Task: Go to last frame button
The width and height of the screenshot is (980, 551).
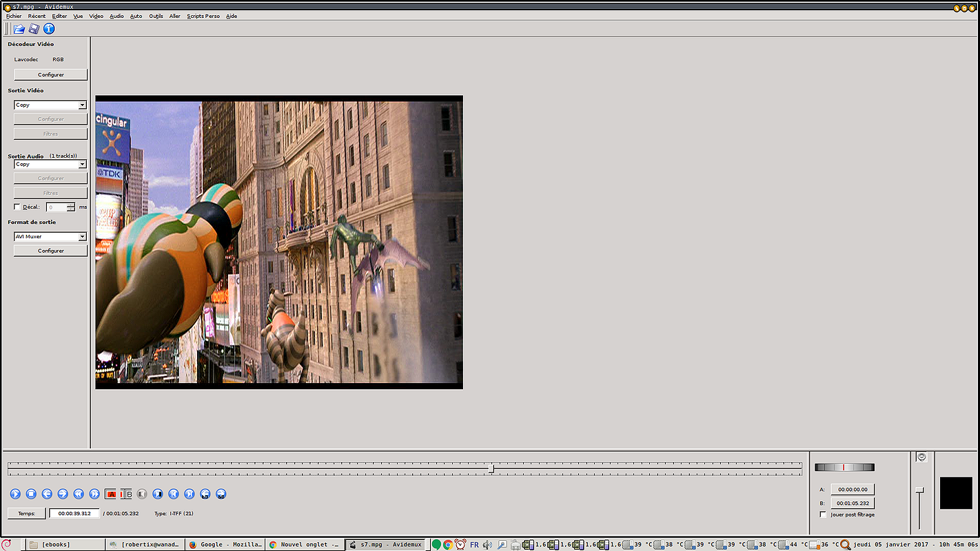Action: pos(190,494)
